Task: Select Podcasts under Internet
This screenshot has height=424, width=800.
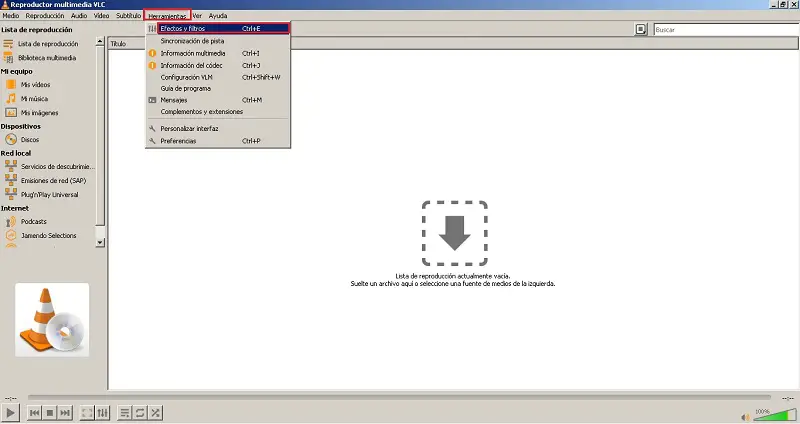Action: click(34, 221)
